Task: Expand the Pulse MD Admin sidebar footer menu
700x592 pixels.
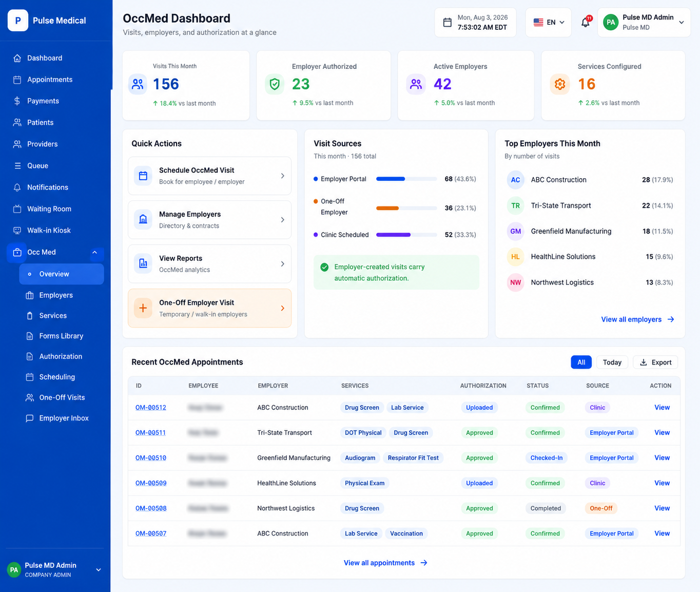Action: [99, 570]
